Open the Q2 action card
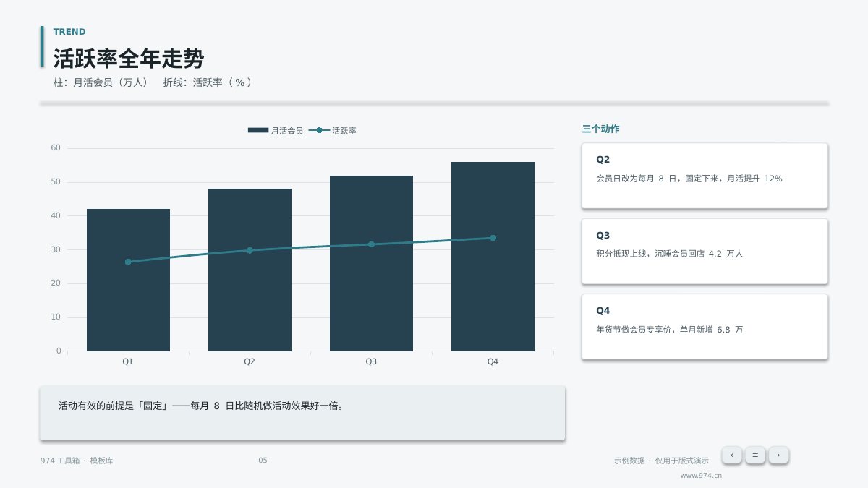The image size is (868, 488). [705, 176]
